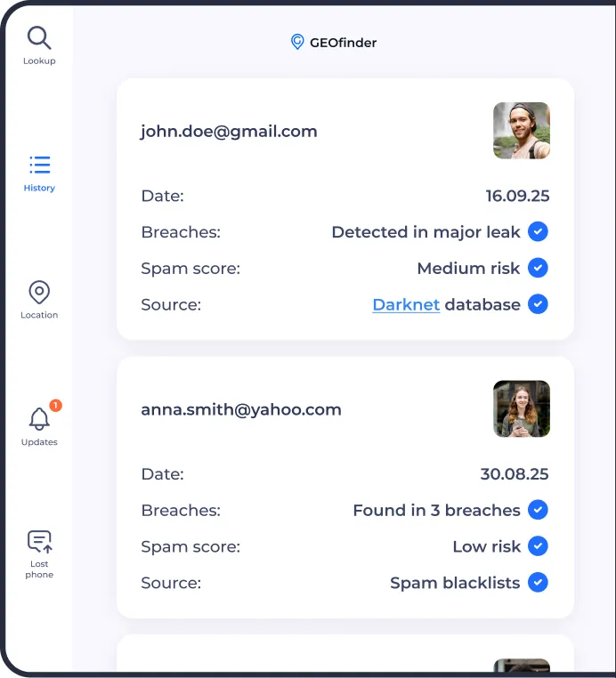Click Source label in john.doe card
This screenshot has width=616, height=678.
(x=171, y=305)
